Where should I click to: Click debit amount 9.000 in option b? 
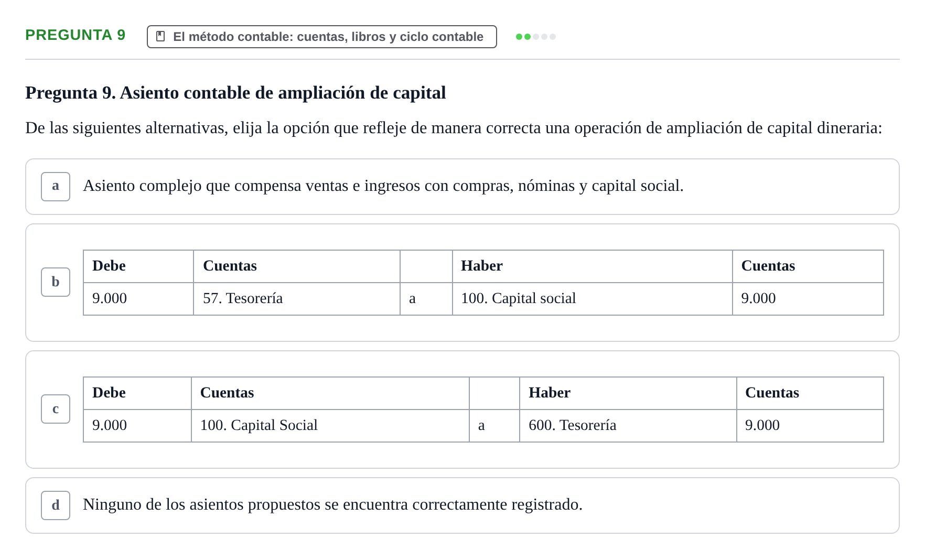point(138,299)
